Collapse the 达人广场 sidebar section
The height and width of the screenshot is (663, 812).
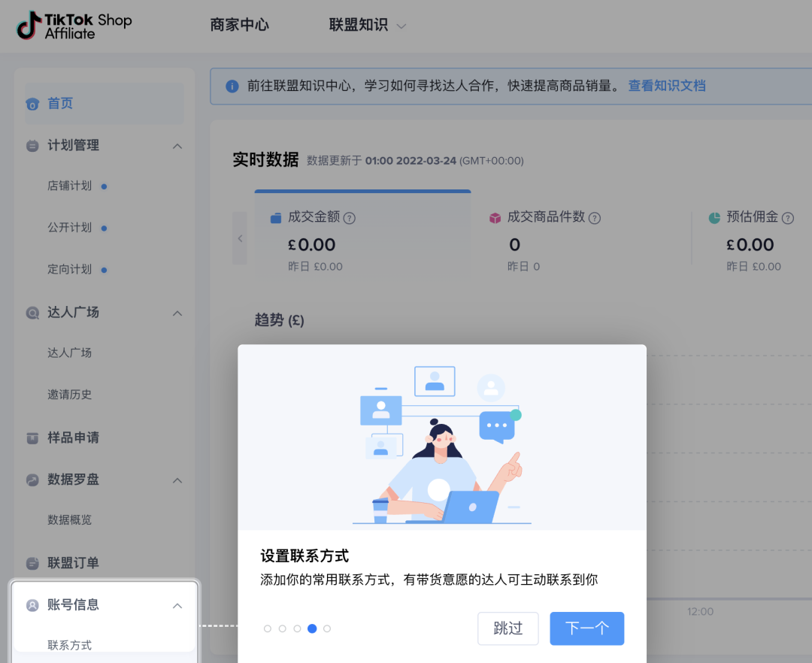coord(177,313)
